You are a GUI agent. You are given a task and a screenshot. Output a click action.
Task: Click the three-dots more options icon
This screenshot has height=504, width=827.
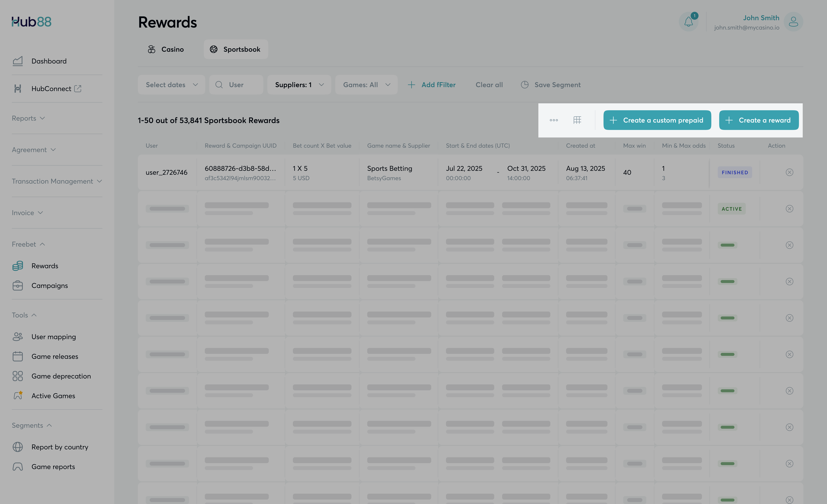click(554, 120)
